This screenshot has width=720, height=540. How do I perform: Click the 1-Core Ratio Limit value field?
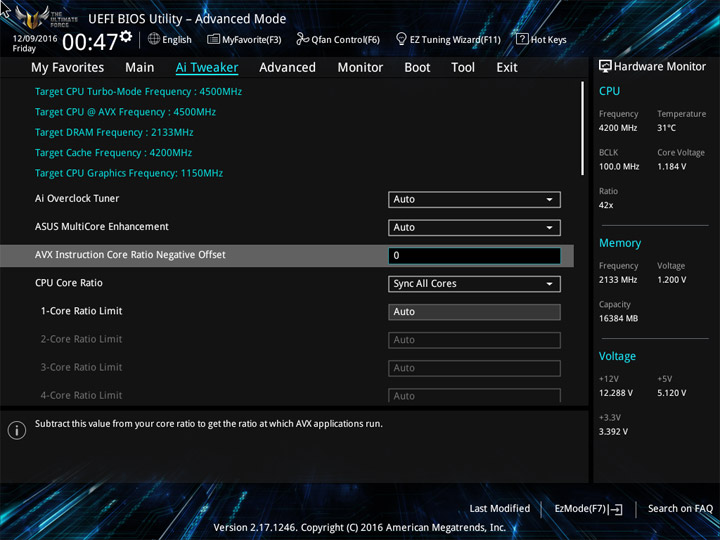click(474, 312)
